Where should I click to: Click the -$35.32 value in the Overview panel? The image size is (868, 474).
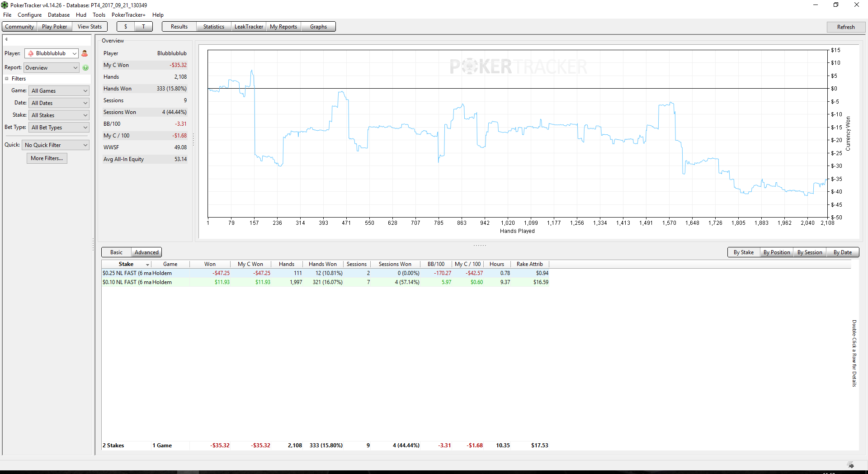(178, 65)
